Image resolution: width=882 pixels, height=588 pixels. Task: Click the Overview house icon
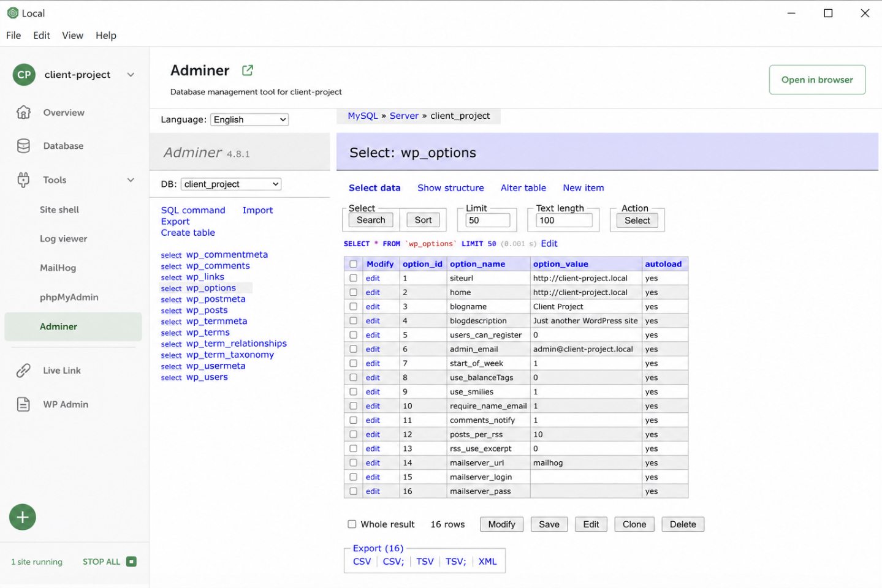click(x=23, y=113)
